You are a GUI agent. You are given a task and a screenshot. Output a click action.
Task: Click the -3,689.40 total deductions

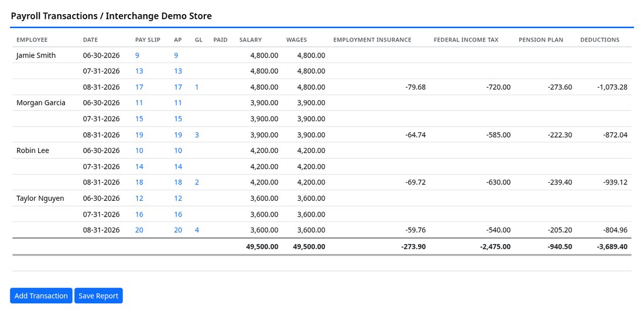pos(612,247)
